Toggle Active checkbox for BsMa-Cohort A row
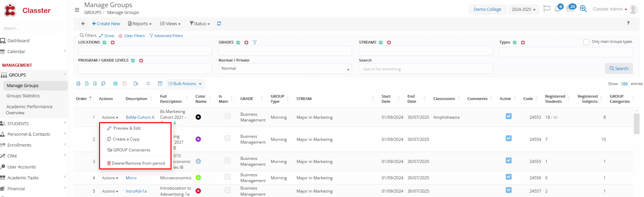Screen dimensions: 644x197 [509, 116]
